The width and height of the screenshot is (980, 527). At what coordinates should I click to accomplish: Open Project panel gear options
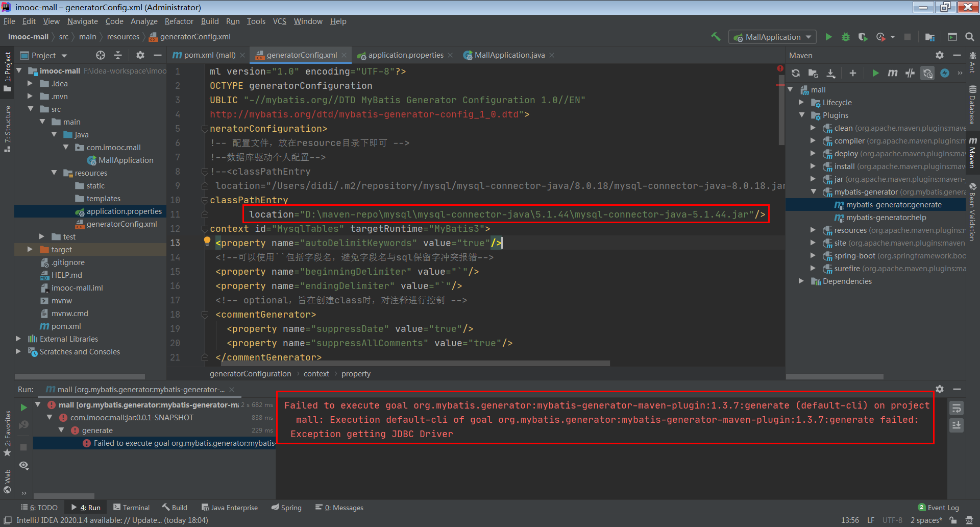tap(140, 55)
